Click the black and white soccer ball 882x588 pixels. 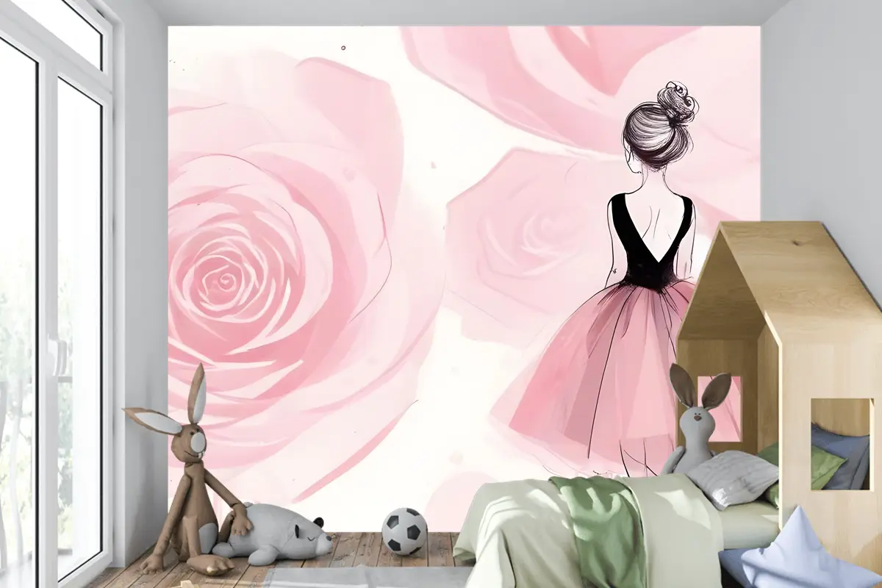[404, 531]
